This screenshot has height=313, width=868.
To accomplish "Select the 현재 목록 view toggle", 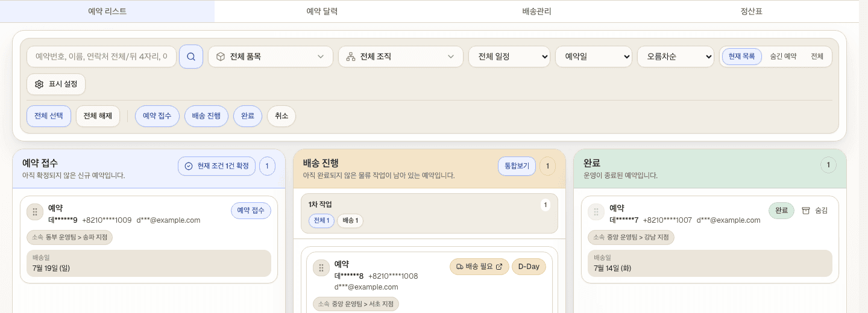I will pyautogui.click(x=741, y=57).
